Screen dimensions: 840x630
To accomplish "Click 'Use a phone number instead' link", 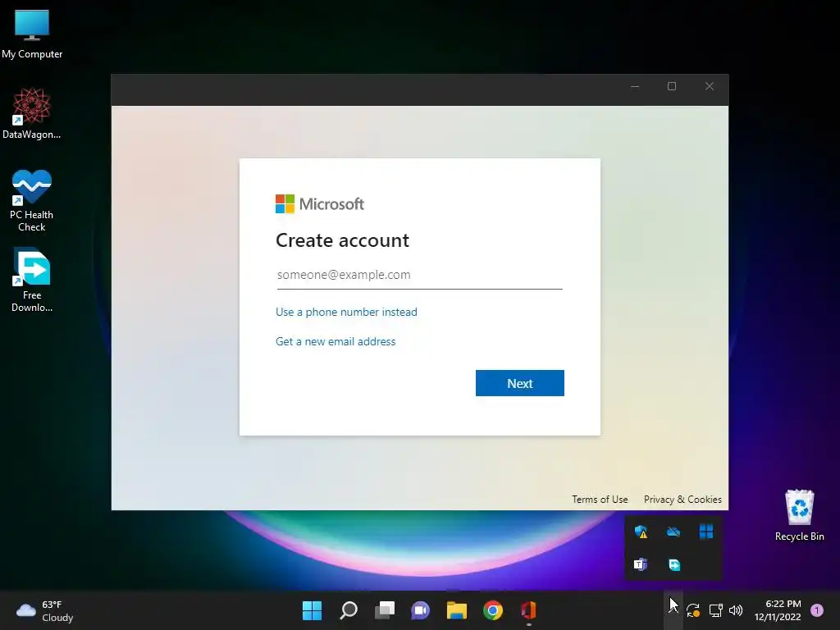I will (346, 312).
